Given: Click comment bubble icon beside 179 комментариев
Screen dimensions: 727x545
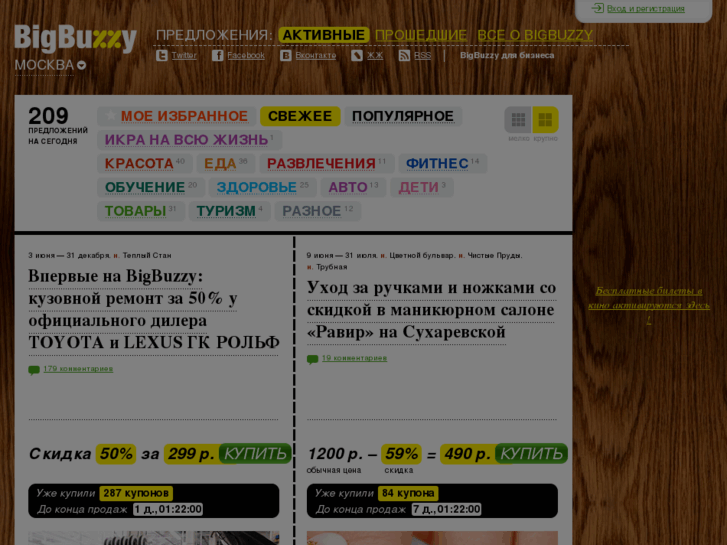Looking at the screenshot, I should 34,370.
